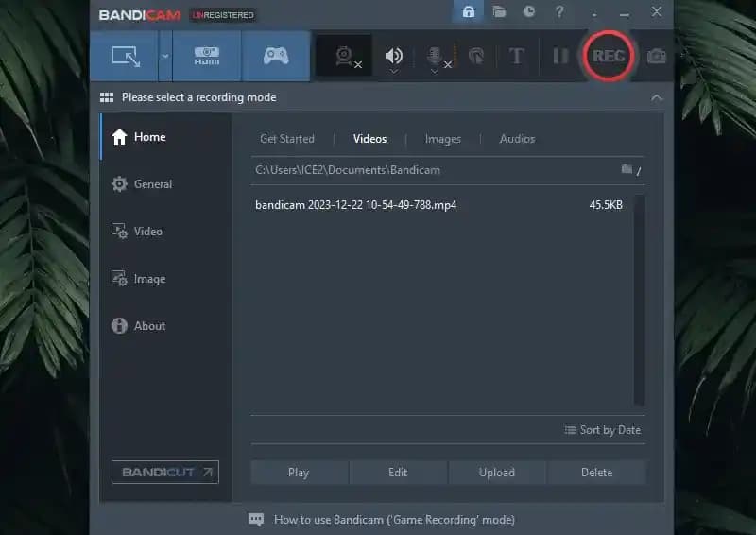Open the screen recording mode dropdown arrow
Screen dimensions: 756x535
tap(165, 56)
